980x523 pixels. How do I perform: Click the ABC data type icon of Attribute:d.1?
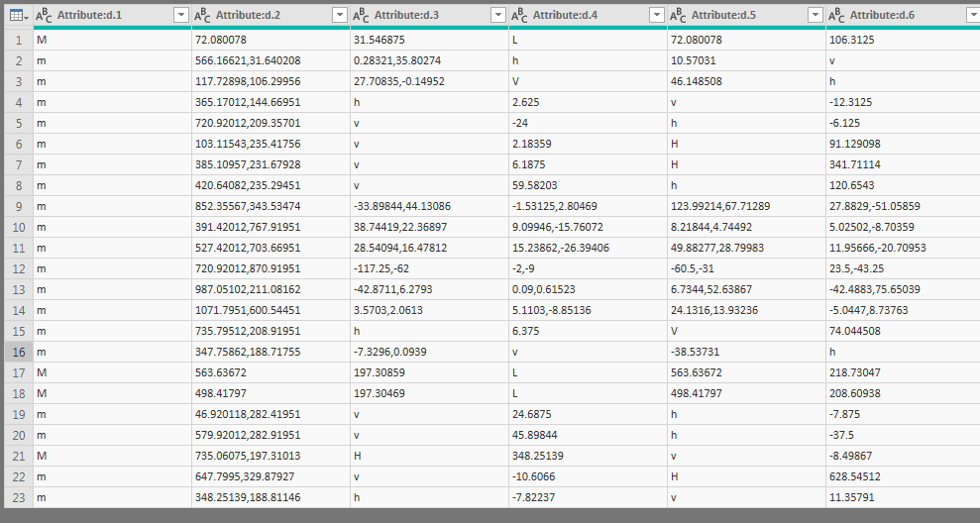pos(44,16)
